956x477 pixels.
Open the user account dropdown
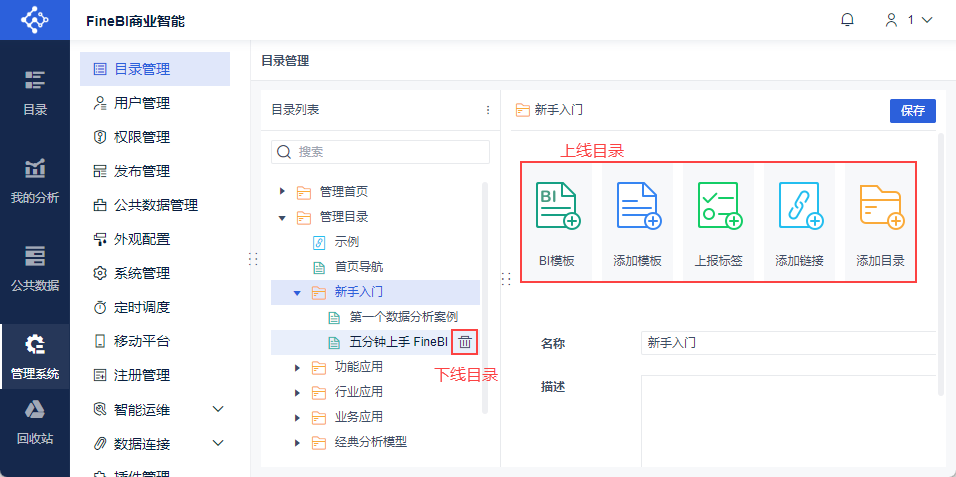909,20
